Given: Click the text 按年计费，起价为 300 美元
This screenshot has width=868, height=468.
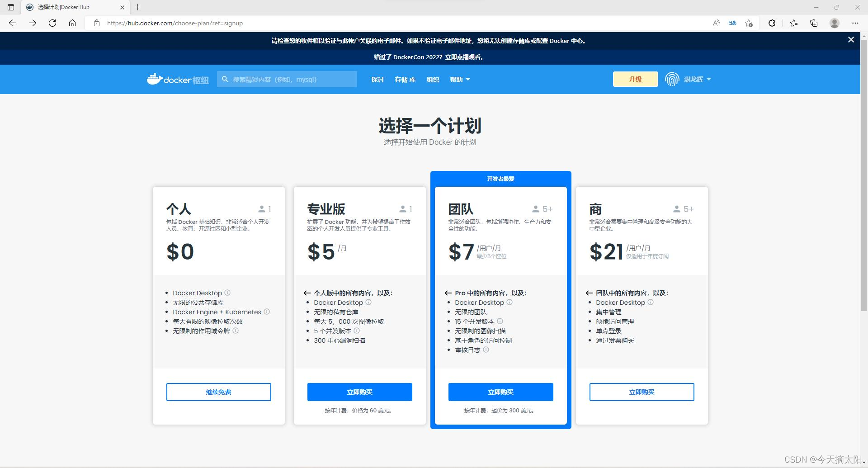Looking at the screenshot, I should pos(500,411).
